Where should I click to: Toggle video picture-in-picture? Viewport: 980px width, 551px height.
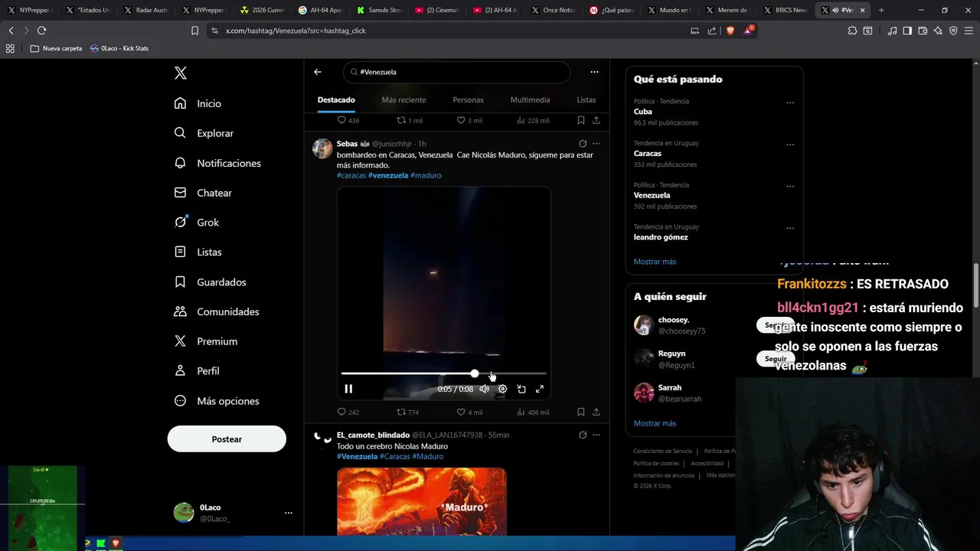[x=521, y=389]
